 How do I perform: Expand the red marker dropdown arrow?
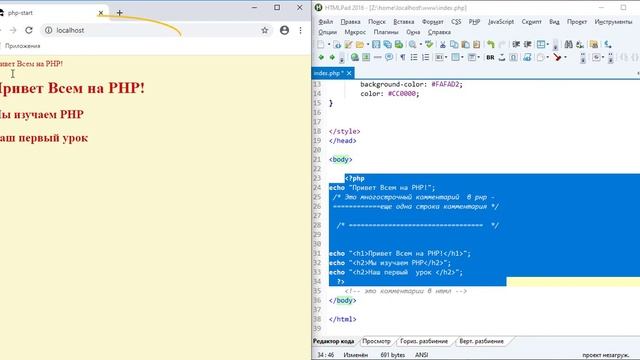565,58
